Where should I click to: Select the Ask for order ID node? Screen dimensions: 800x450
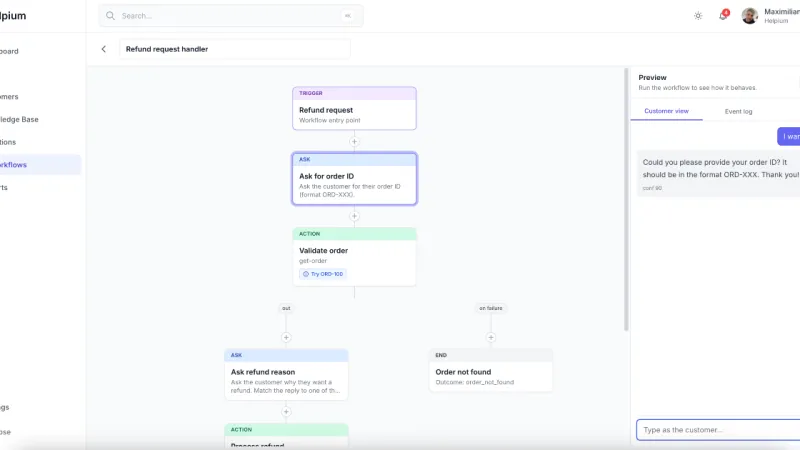click(354, 179)
